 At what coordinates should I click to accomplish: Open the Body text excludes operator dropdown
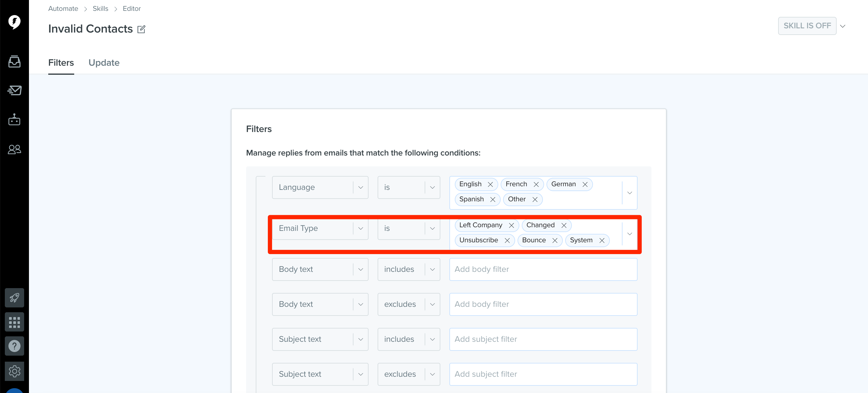(x=409, y=304)
